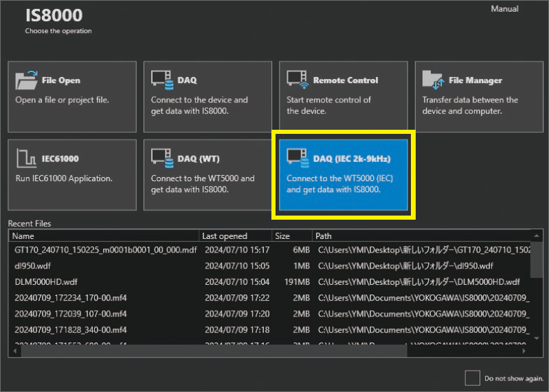The height and width of the screenshot is (392, 549).
Task: Sort recent files by Last opened column
Action: click(234, 236)
